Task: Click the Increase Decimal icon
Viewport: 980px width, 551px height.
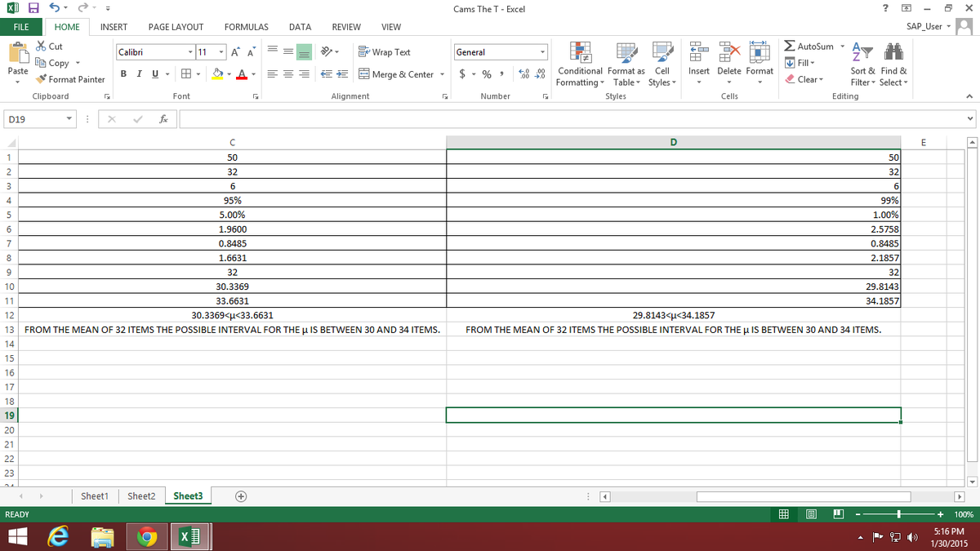Action: [523, 74]
